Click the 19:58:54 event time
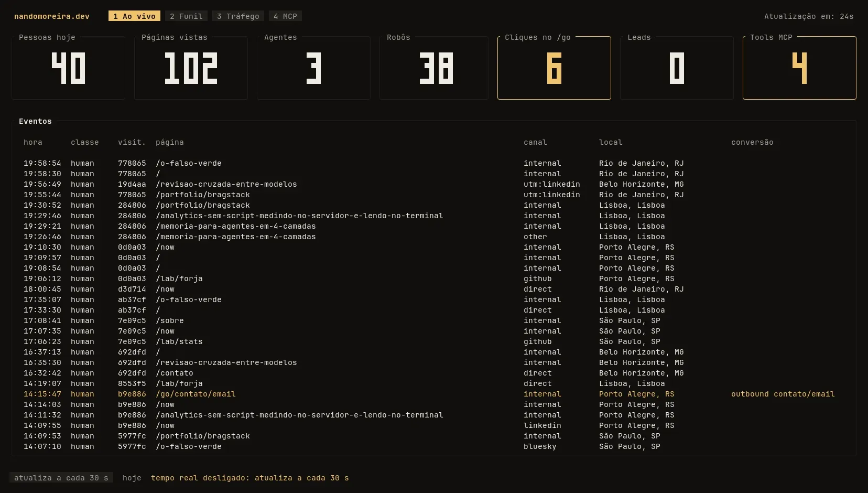Viewport: 868px width, 493px height. tap(42, 163)
